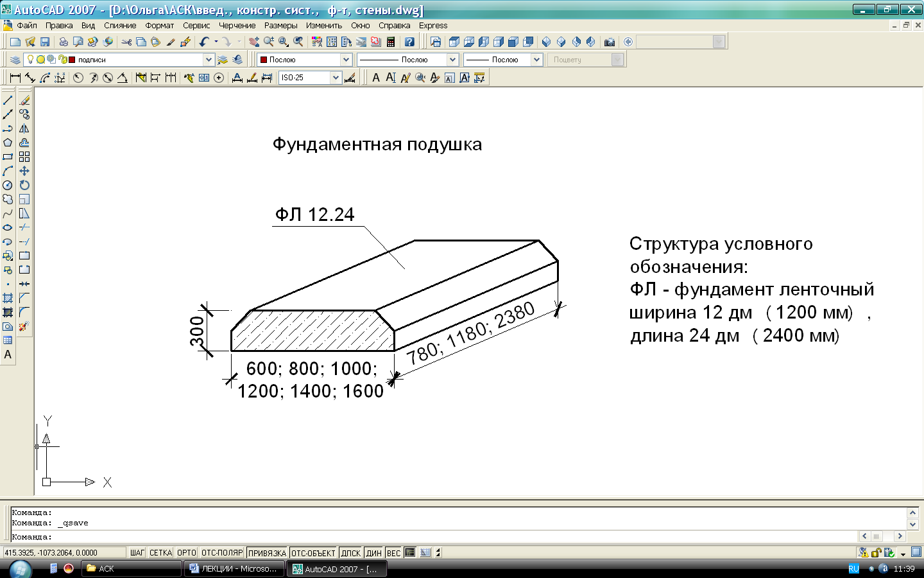Image resolution: width=924 pixels, height=578 pixels.
Task: Open the Размеры menu
Action: click(x=280, y=26)
